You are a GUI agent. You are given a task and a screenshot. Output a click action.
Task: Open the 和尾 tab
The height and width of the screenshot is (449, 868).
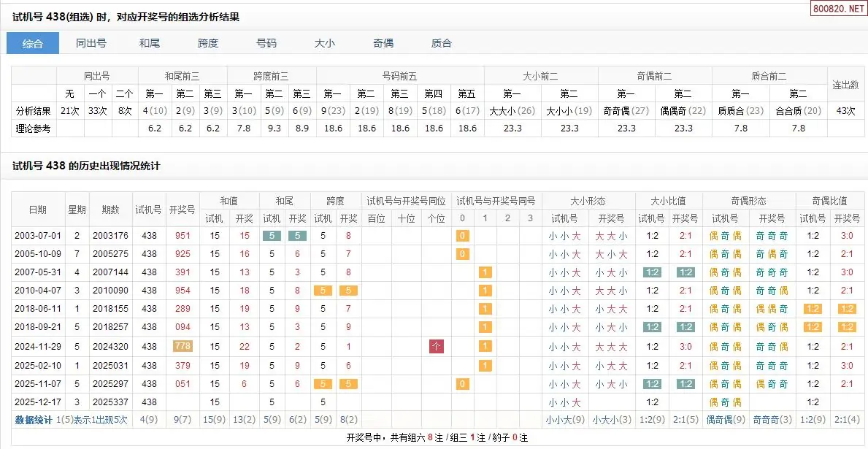click(x=150, y=43)
